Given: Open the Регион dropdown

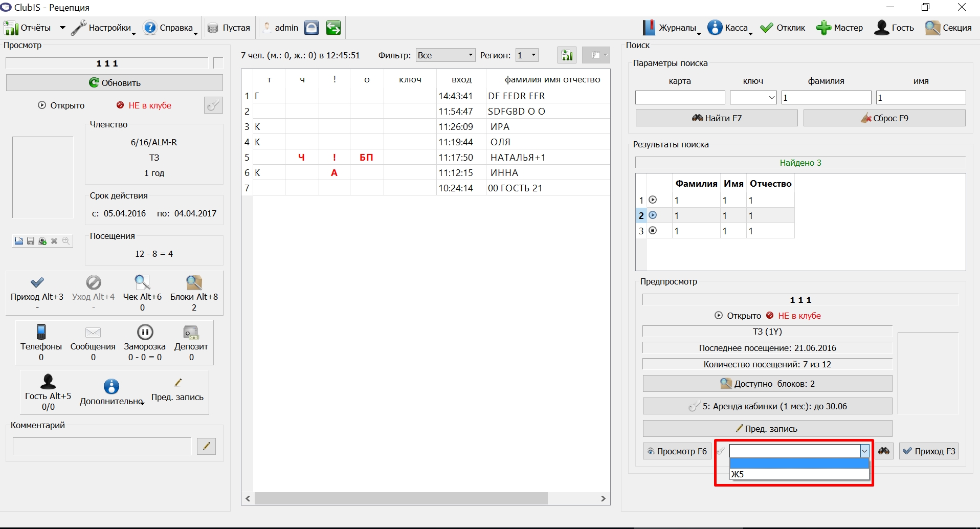Looking at the screenshot, I should point(527,55).
